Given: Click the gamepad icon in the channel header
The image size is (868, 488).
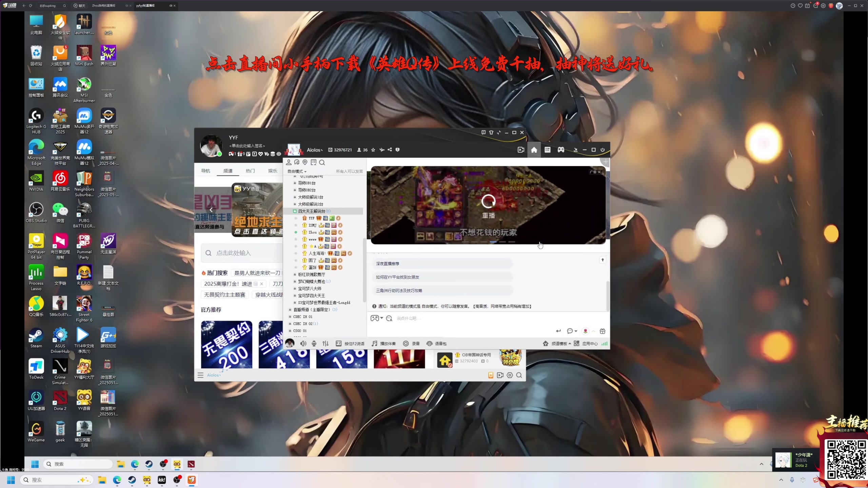Looking at the screenshot, I should 561,150.
